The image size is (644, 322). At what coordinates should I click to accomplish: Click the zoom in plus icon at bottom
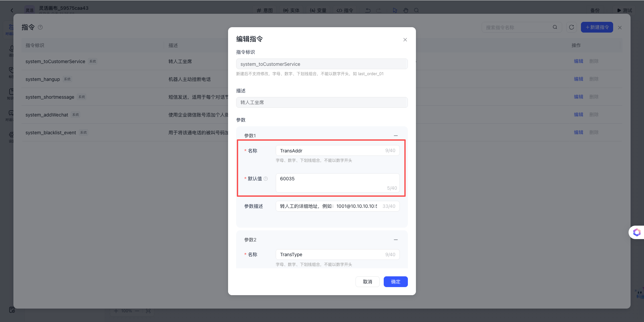click(x=116, y=311)
